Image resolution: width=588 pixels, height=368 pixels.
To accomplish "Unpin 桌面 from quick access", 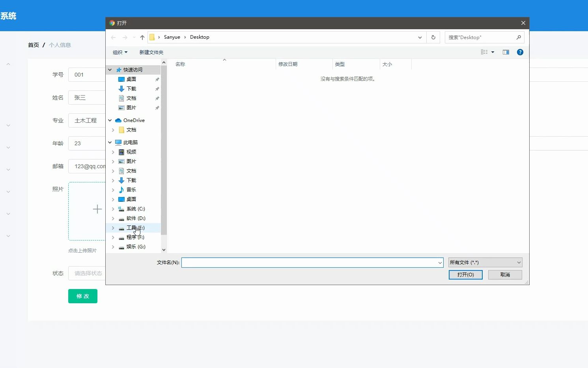I will coord(157,79).
